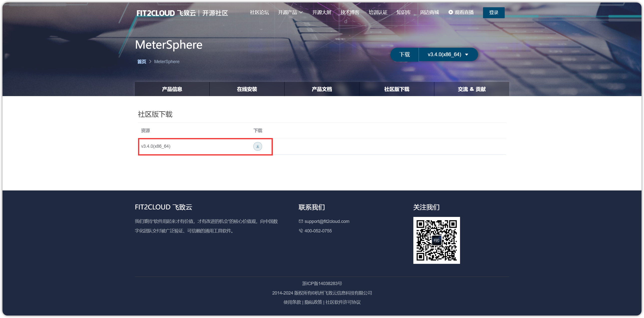The image size is (644, 318).
Task: Click the download icon for v3.4.0(x86_64)
Action: pos(258,146)
